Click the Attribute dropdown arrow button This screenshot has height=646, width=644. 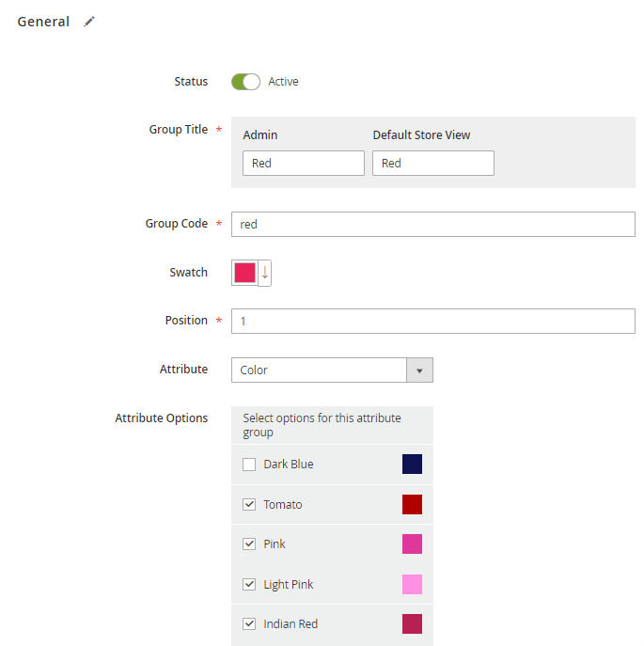click(x=419, y=370)
